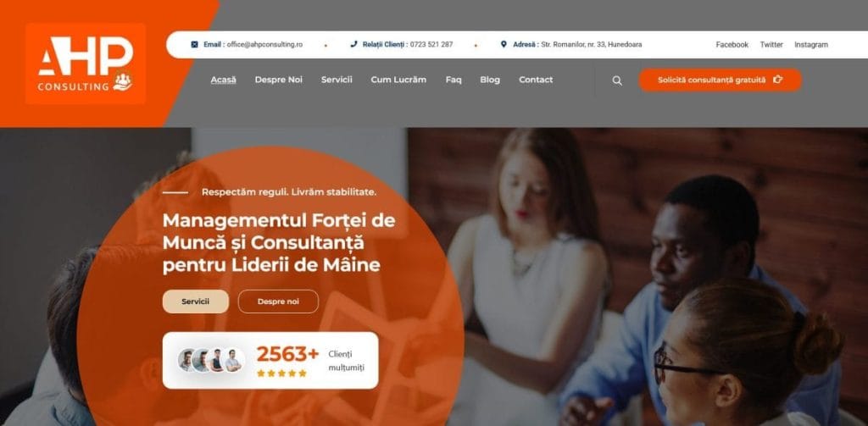Click the five star rating icons
The height and width of the screenshot is (426, 868).
click(281, 373)
